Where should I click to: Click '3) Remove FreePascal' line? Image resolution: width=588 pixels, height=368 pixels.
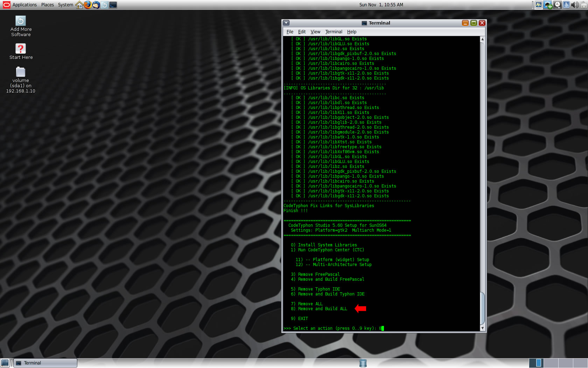point(315,274)
